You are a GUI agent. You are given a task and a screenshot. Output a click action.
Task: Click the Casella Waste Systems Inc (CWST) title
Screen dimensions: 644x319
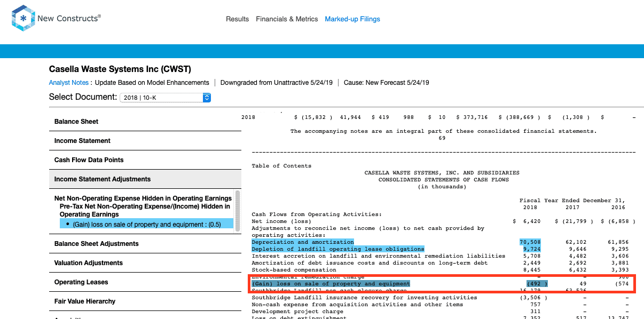(x=120, y=69)
